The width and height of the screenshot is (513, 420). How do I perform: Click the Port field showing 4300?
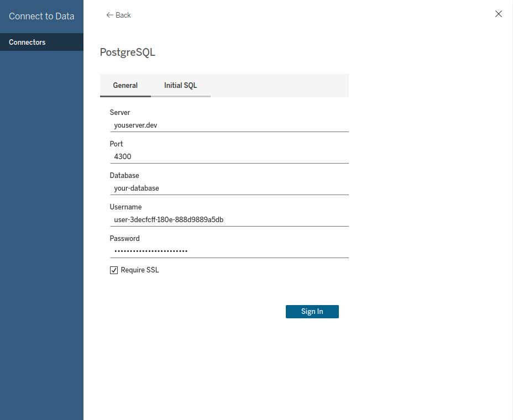tap(229, 157)
